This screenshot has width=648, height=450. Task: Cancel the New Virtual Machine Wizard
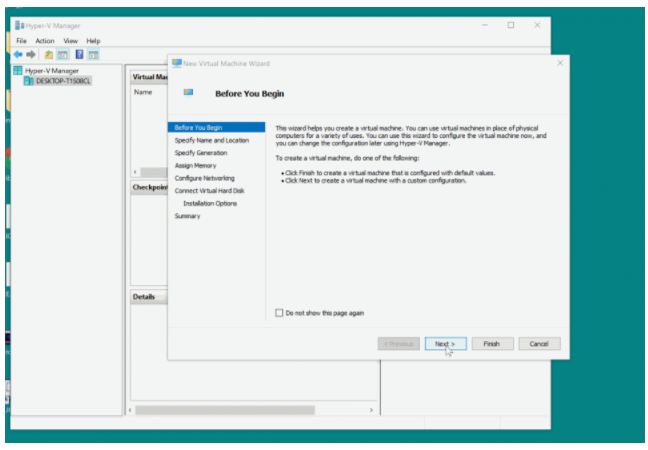tap(539, 344)
